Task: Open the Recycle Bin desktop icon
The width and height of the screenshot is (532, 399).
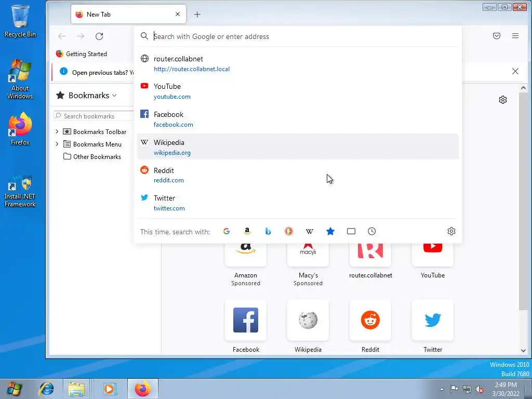Action: (20, 21)
